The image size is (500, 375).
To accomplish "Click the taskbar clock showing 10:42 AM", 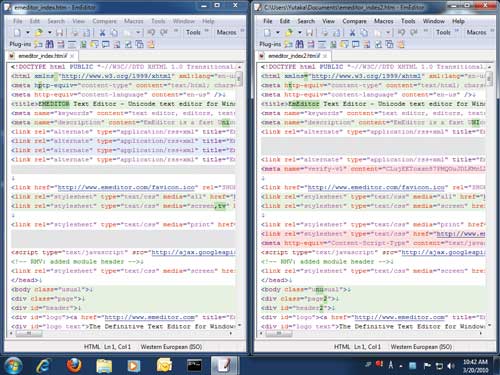I will [x=475, y=366].
